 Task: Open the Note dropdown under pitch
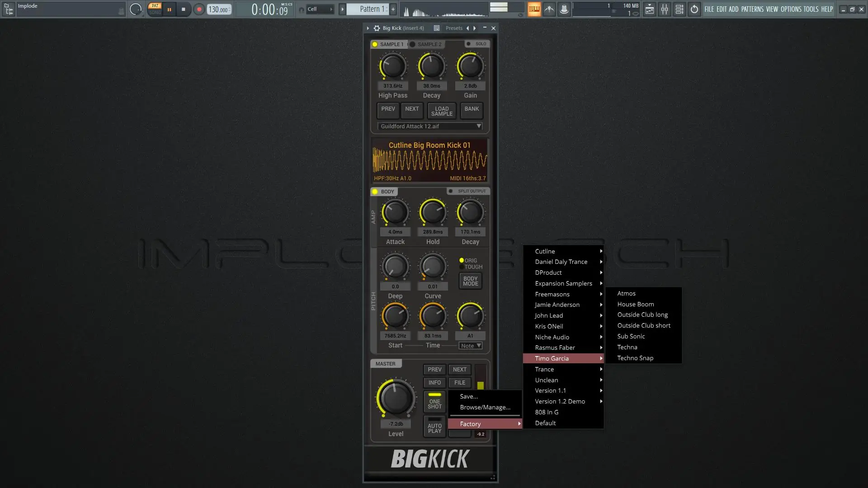[471, 346]
